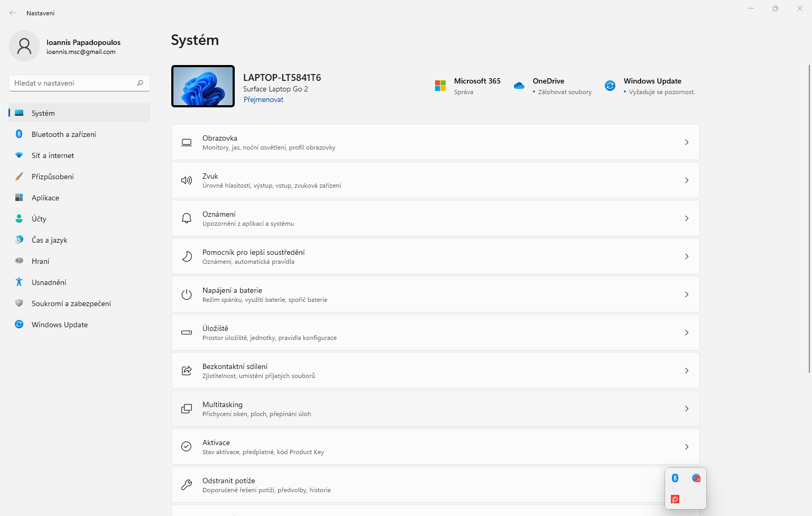
Task: Click the OneDrive cloud icon
Action: point(519,86)
